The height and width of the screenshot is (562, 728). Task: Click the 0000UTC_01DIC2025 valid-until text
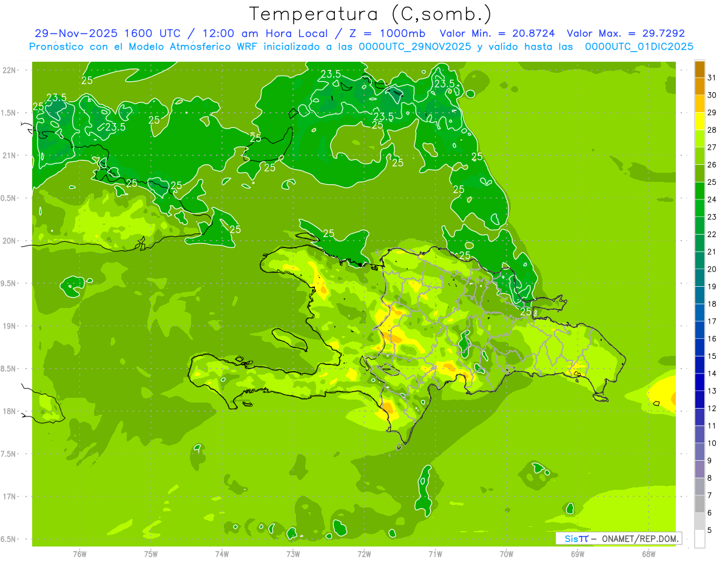pos(639,47)
